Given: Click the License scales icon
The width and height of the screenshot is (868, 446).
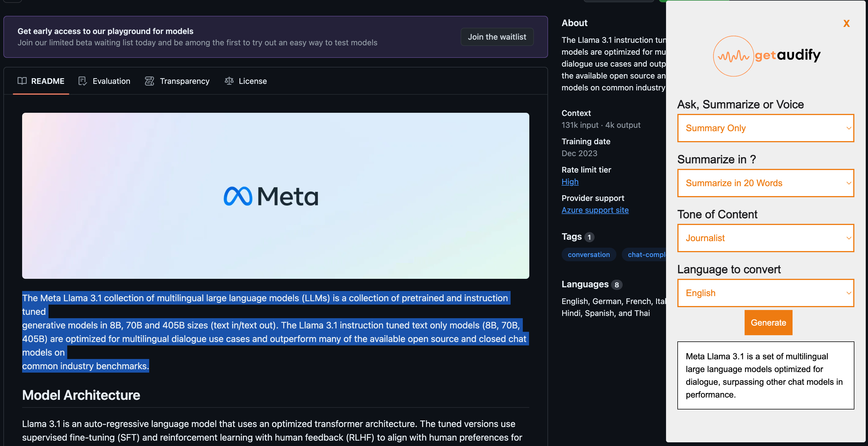Looking at the screenshot, I should click(229, 81).
